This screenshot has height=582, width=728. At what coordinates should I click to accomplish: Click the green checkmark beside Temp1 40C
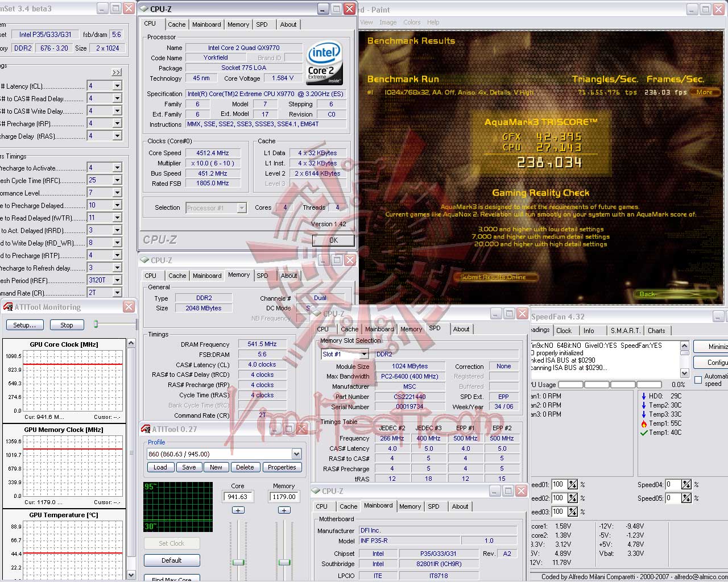click(x=644, y=433)
